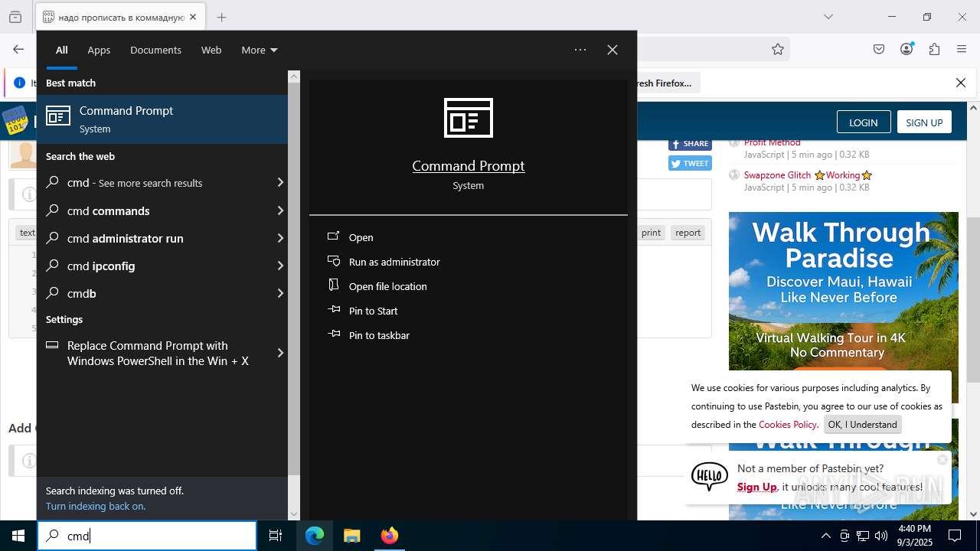Open the Windows Start button

pyautogui.click(x=18, y=536)
